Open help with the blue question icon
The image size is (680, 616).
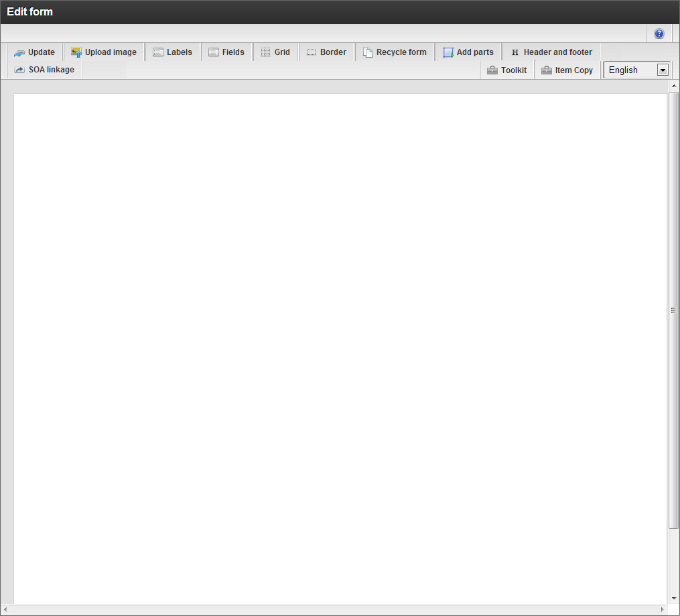point(659,34)
